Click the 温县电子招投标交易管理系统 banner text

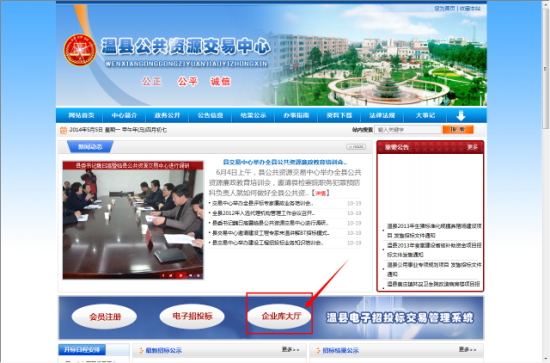click(x=400, y=318)
